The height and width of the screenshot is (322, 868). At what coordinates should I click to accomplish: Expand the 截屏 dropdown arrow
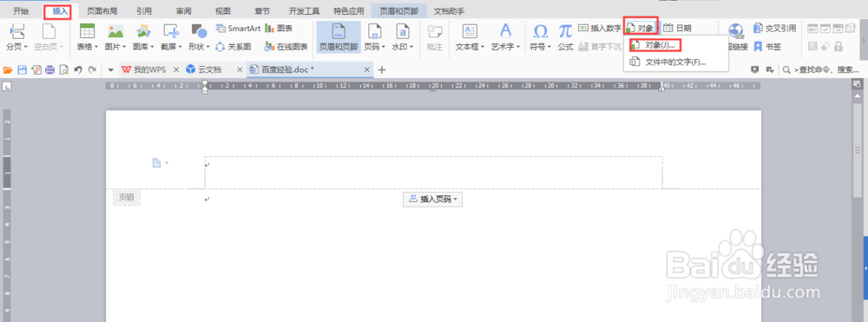(x=180, y=47)
